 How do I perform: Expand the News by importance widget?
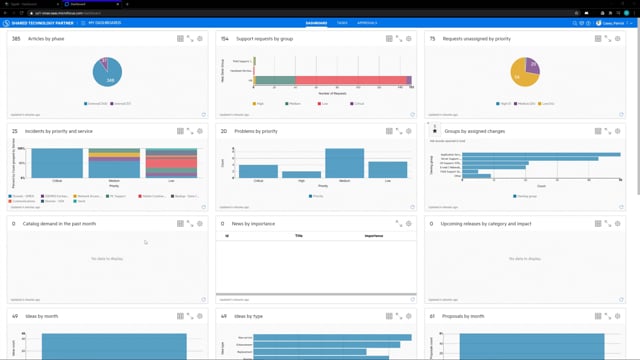399,224
